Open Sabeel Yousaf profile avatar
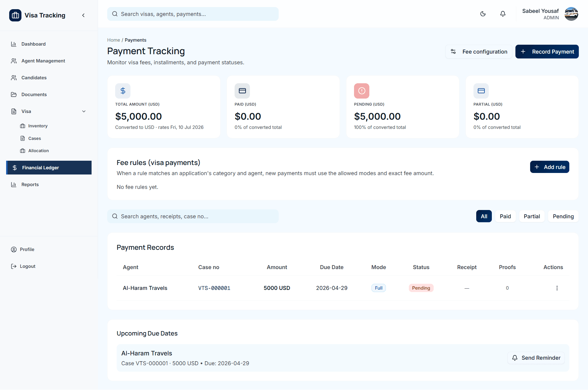The image size is (588, 390). coord(571,14)
